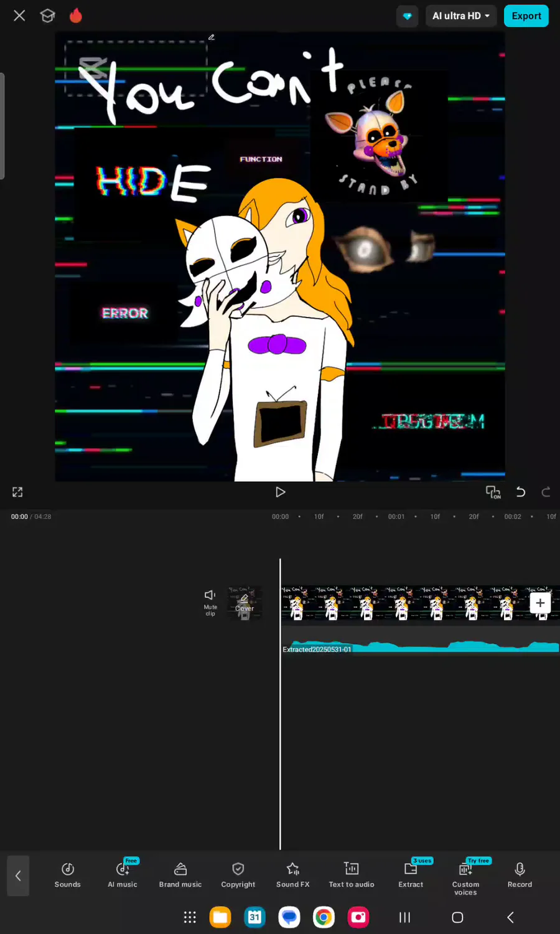The width and height of the screenshot is (560, 934).
Task: Tap the Android system back arrow
Action: pos(510,917)
